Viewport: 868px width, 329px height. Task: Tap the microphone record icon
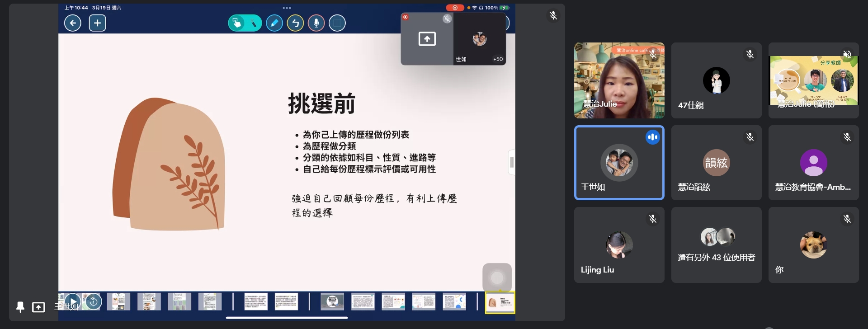[x=316, y=23]
